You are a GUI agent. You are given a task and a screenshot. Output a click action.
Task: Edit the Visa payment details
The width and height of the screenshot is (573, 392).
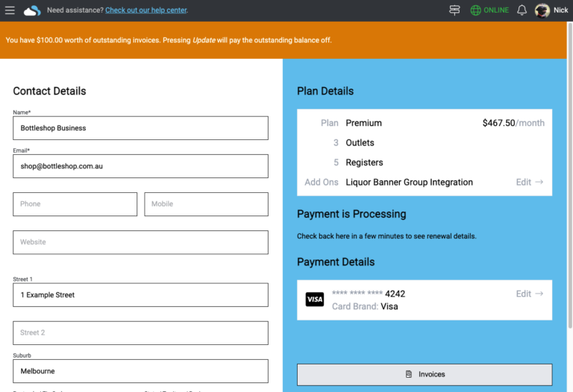529,294
